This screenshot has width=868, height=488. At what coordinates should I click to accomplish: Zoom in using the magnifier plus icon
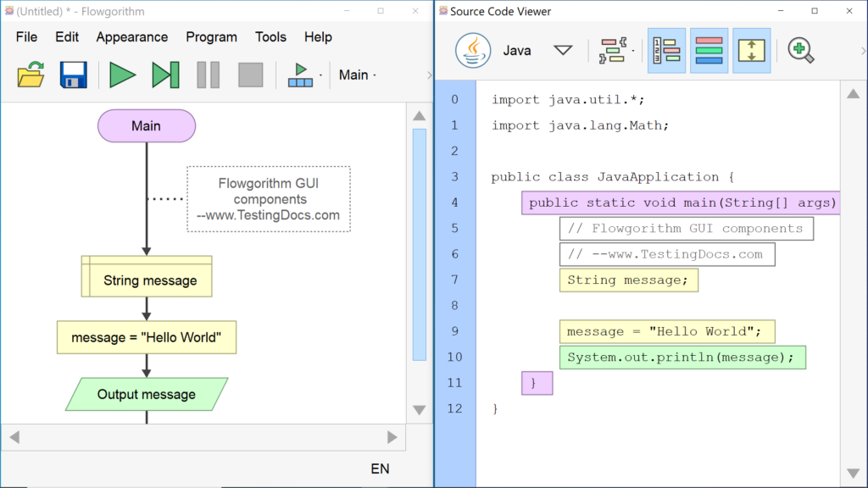click(800, 51)
